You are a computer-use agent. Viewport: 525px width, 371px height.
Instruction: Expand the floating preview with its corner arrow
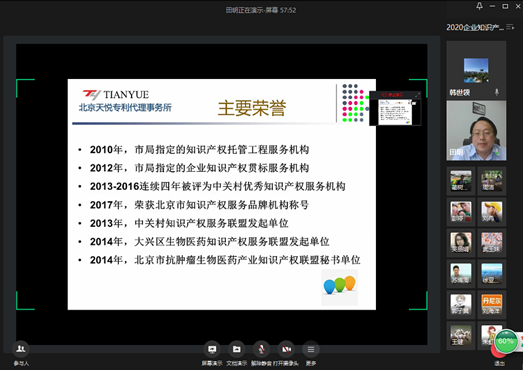pyautogui.click(x=417, y=95)
